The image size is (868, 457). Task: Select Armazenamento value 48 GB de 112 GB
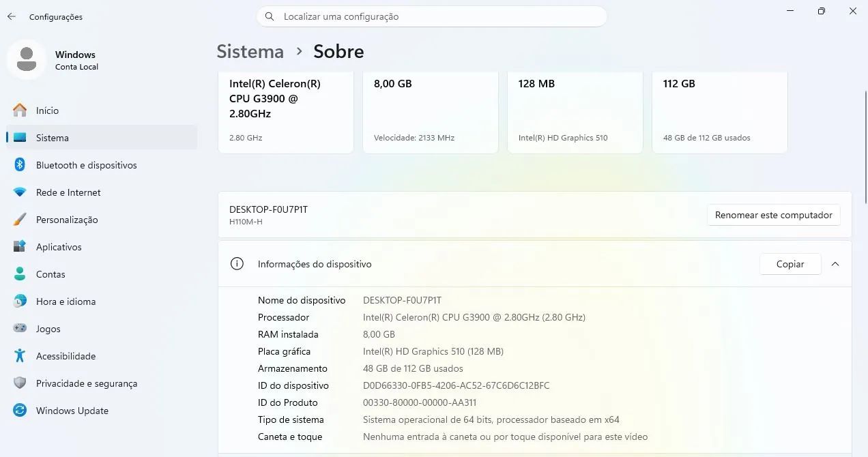[413, 368]
